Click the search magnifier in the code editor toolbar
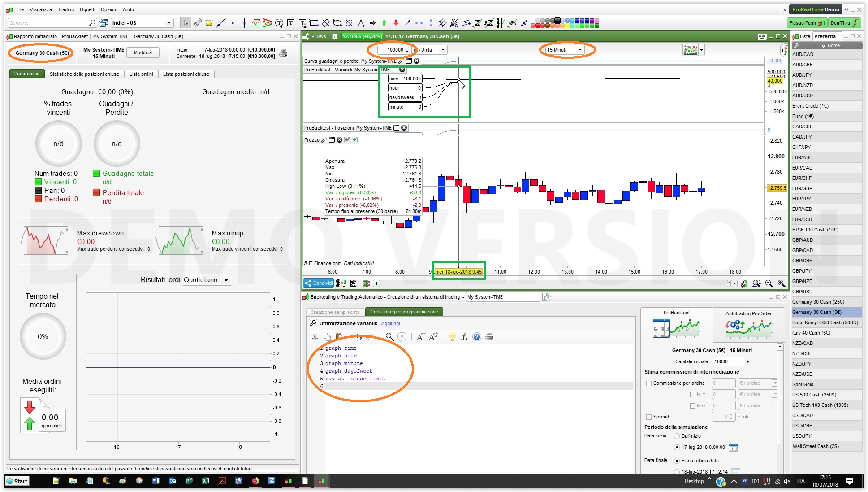Screen dimensions: 868x492 (389, 337)
